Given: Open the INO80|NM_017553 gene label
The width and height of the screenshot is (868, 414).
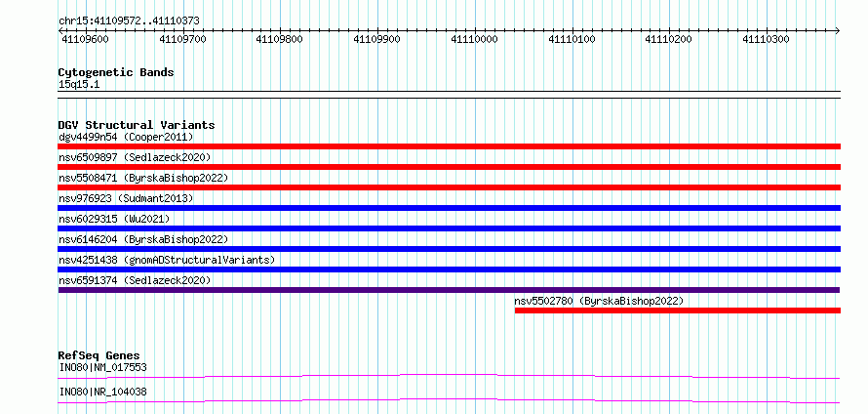Looking at the screenshot, I should click(x=103, y=367).
